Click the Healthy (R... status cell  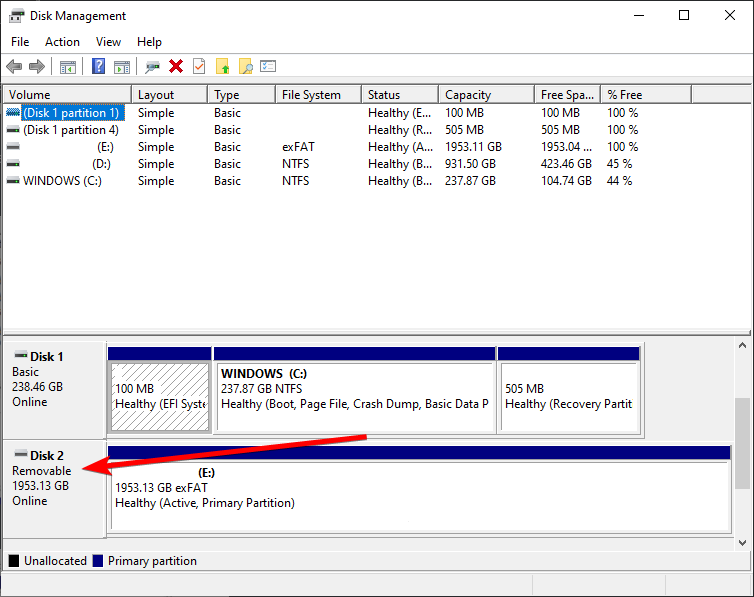pos(400,130)
